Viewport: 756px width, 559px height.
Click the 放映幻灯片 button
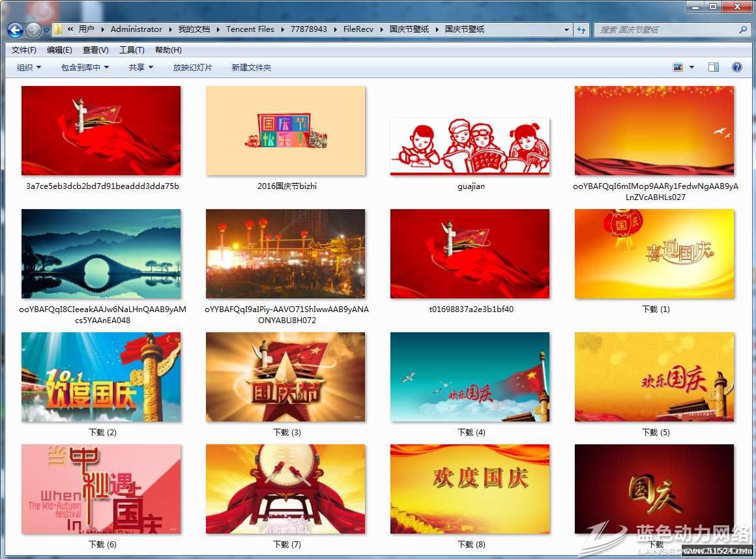[x=192, y=68]
